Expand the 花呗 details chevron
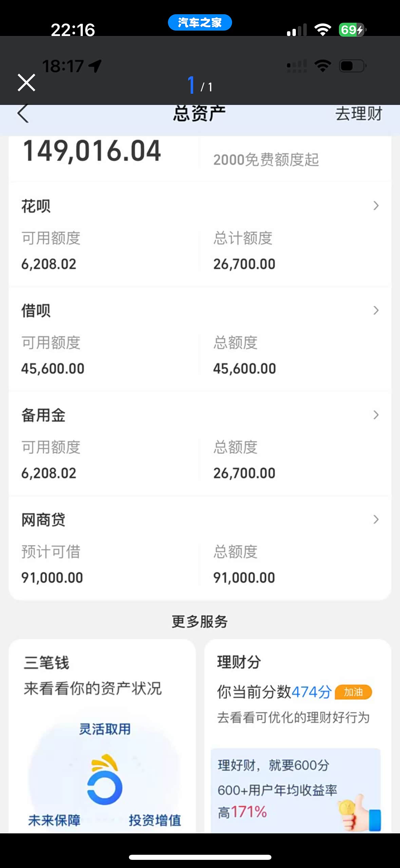This screenshot has width=400, height=868. pyautogui.click(x=376, y=205)
